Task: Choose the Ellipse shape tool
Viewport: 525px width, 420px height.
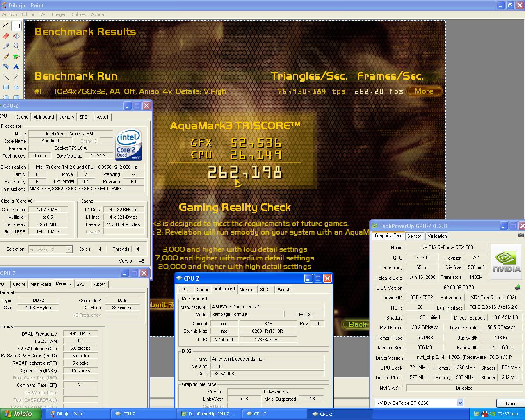Action: [x=6, y=97]
